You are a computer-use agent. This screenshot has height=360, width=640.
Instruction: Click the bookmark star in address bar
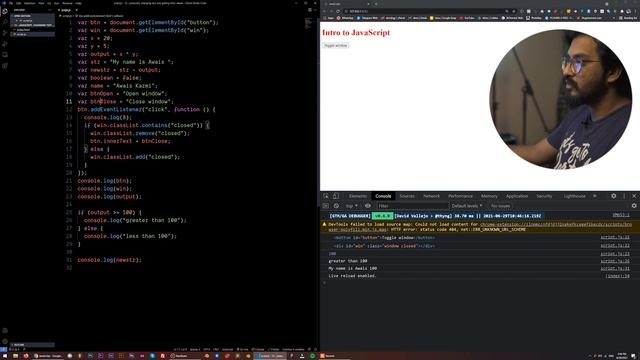(x=514, y=11)
